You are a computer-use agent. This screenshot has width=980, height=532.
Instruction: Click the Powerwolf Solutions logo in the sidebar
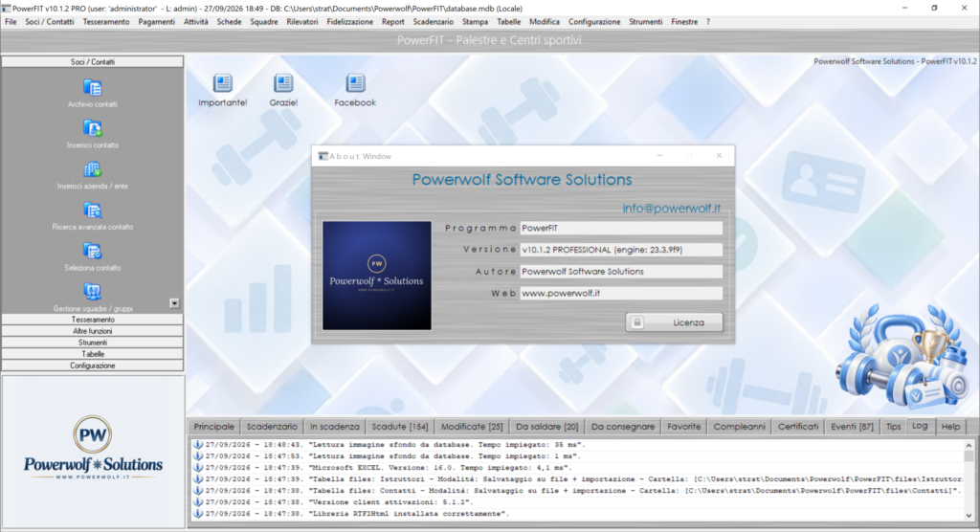pyautogui.click(x=93, y=448)
